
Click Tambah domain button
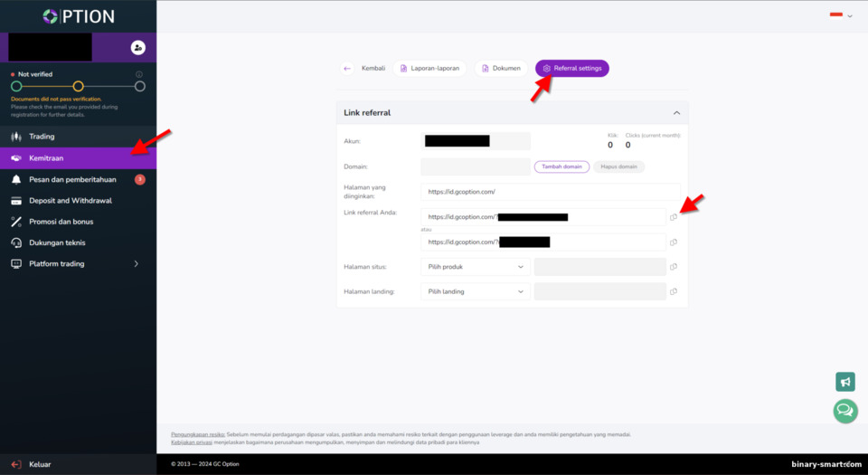click(561, 166)
